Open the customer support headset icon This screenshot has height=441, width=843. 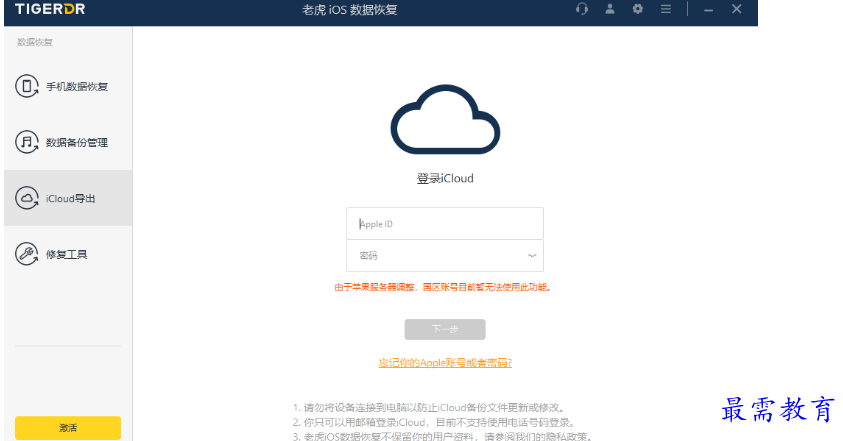click(582, 9)
